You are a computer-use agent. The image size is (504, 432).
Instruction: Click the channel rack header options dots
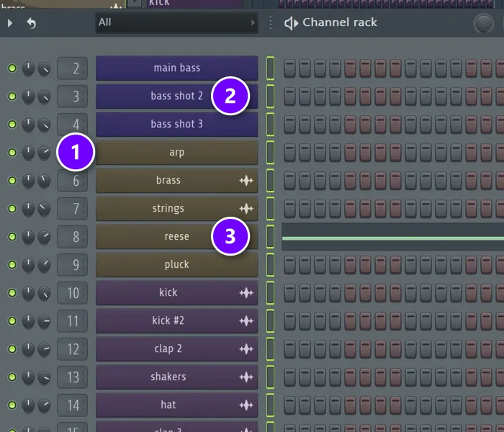[270, 23]
